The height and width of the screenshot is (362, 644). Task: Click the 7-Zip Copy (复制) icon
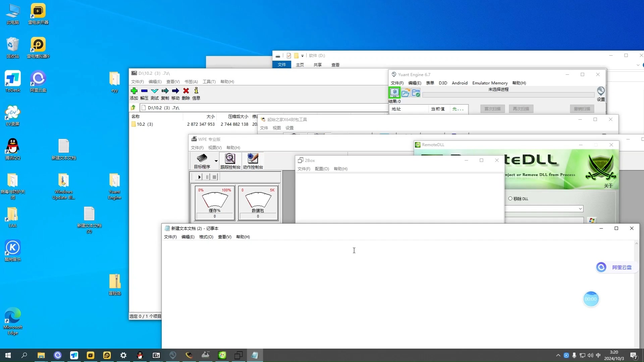165,91
